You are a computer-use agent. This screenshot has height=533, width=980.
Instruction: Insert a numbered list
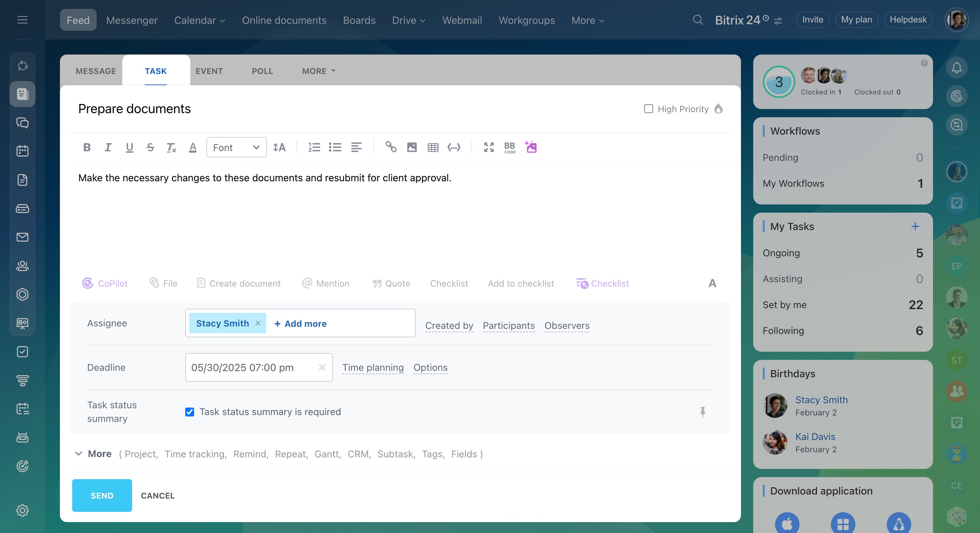[314, 147]
